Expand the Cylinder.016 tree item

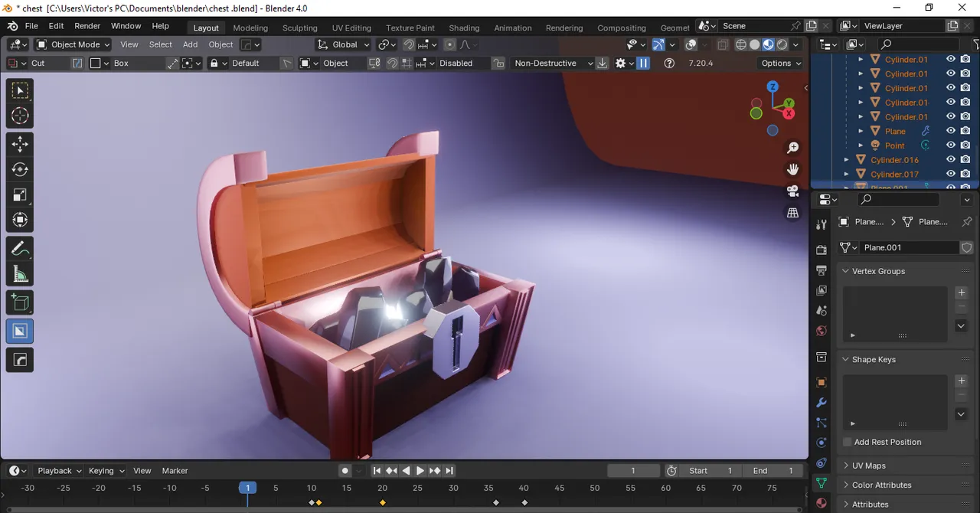point(846,160)
